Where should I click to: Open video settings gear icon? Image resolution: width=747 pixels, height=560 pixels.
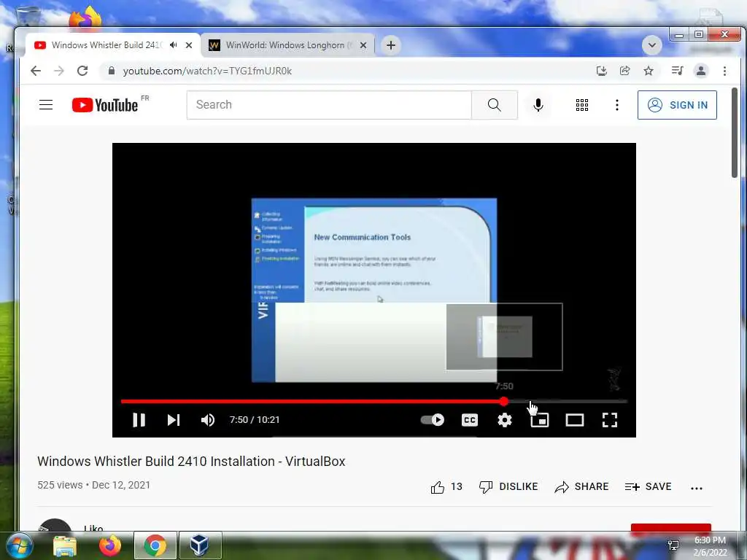click(505, 419)
